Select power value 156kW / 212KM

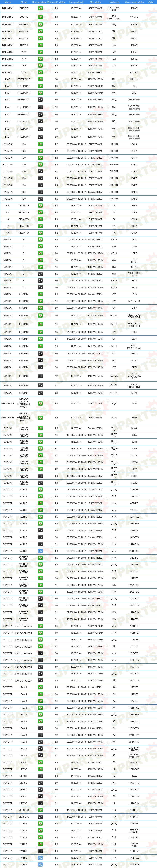coord(95,844)
